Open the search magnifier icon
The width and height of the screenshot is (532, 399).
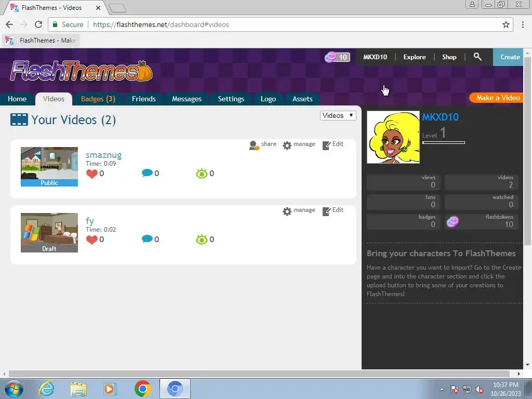(x=477, y=57)
